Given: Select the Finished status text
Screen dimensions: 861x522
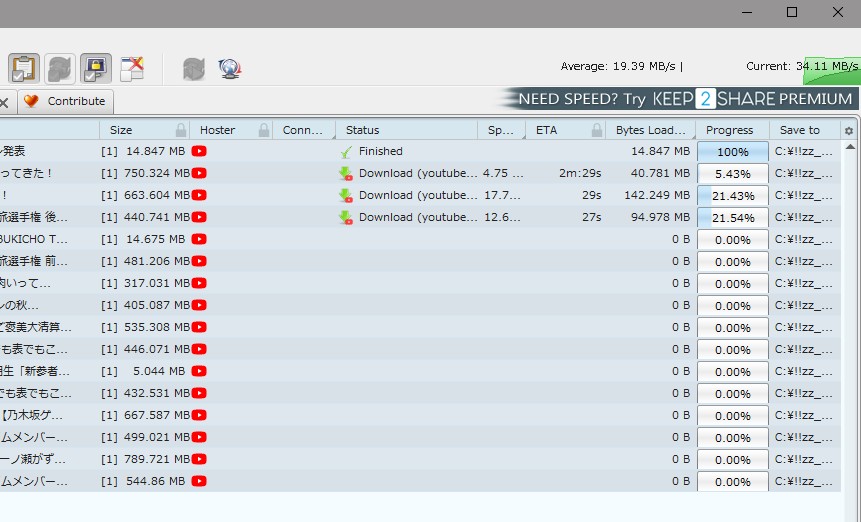Looking at the screenshot, I should coord(381,151).
